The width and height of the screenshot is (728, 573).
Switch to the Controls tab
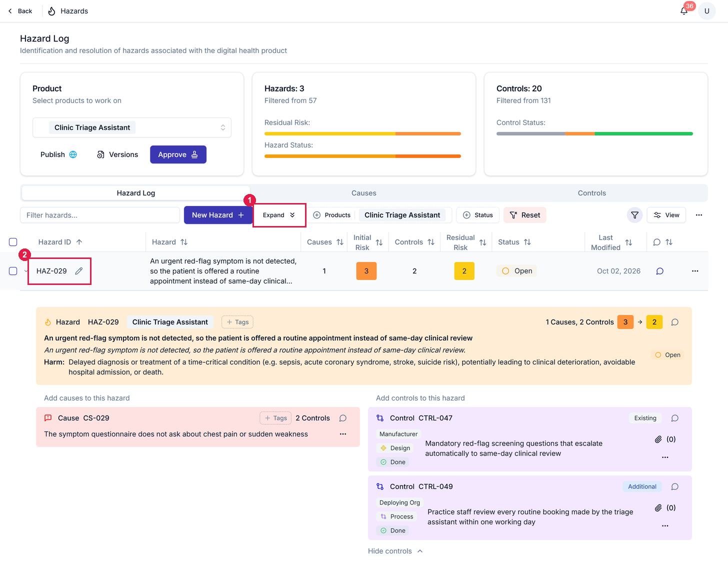tap(592, 193)
